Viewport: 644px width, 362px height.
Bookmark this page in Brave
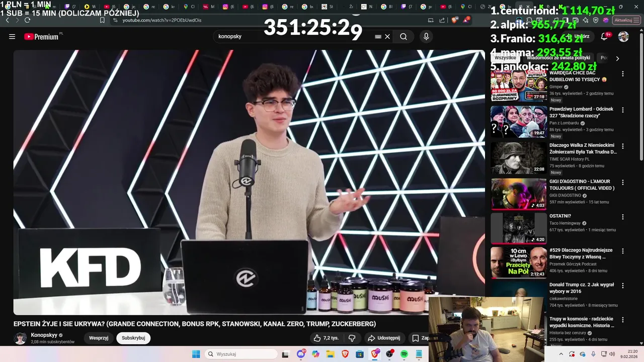pyautogui.click(x=102, y=20)
